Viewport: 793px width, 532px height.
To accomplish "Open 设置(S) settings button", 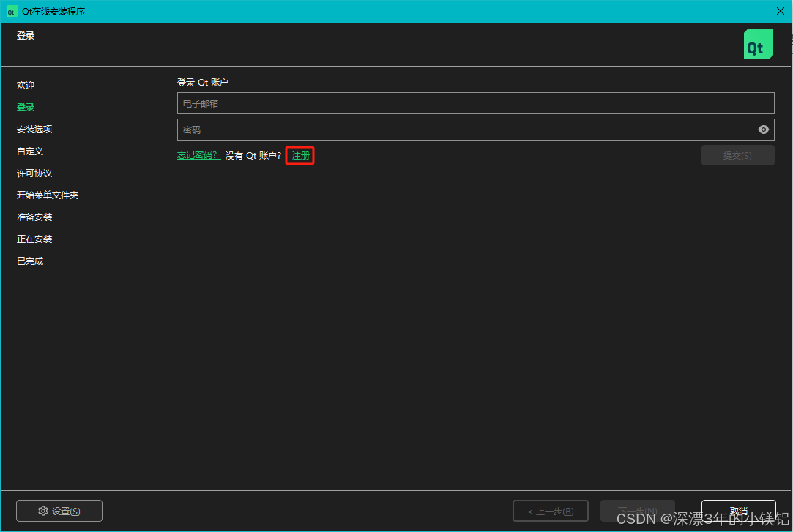I will point(59,511).
